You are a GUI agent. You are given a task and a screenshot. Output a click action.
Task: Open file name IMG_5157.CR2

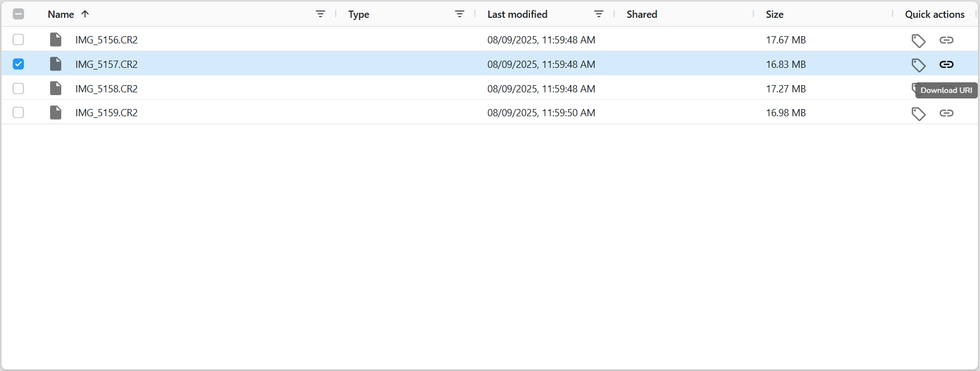pos(106,65)
